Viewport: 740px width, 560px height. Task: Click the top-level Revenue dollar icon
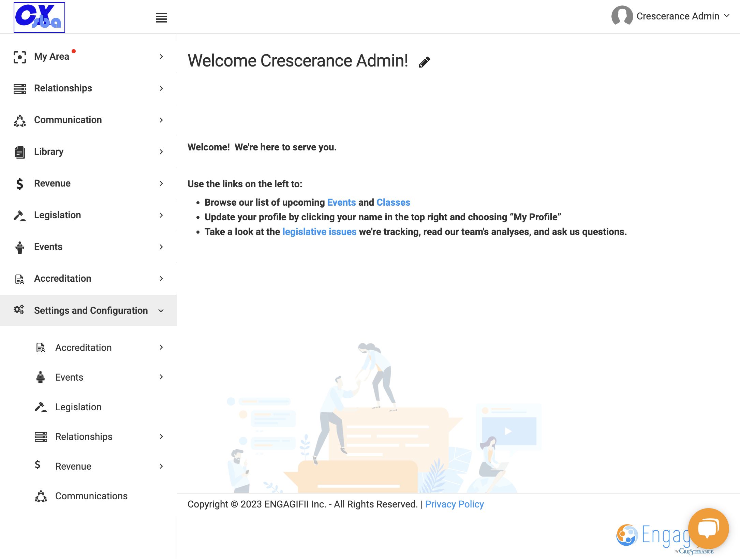[20, 184]
